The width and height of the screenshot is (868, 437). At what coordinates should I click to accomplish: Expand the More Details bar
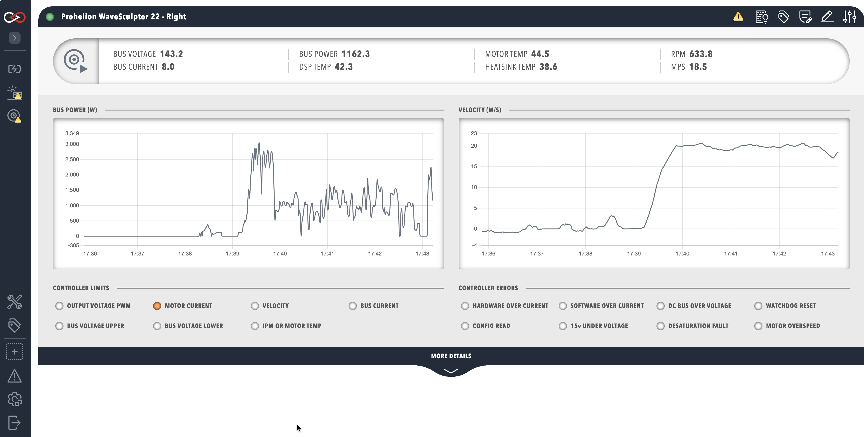(x=451, y=356)
